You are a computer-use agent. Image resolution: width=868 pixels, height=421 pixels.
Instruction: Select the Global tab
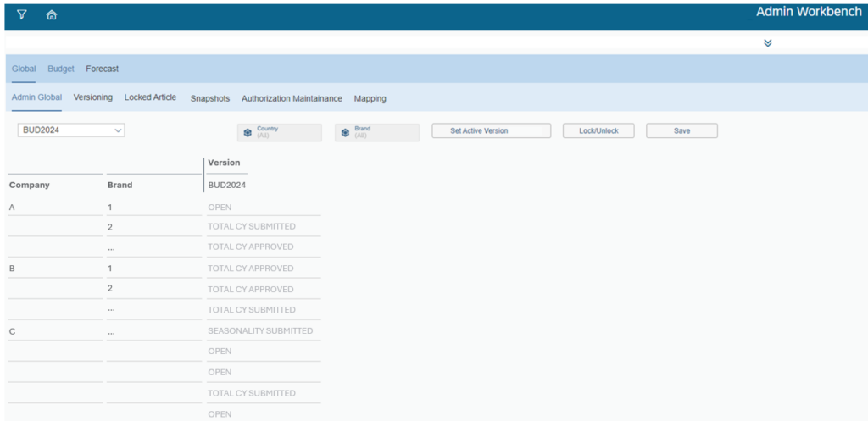[24, 69]
